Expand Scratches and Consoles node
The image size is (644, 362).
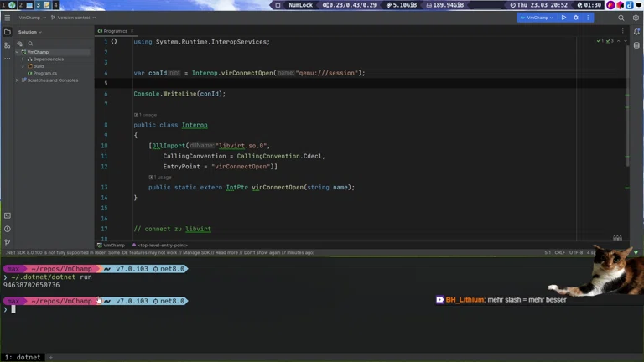pyautogui.click(x=18, y=80)
